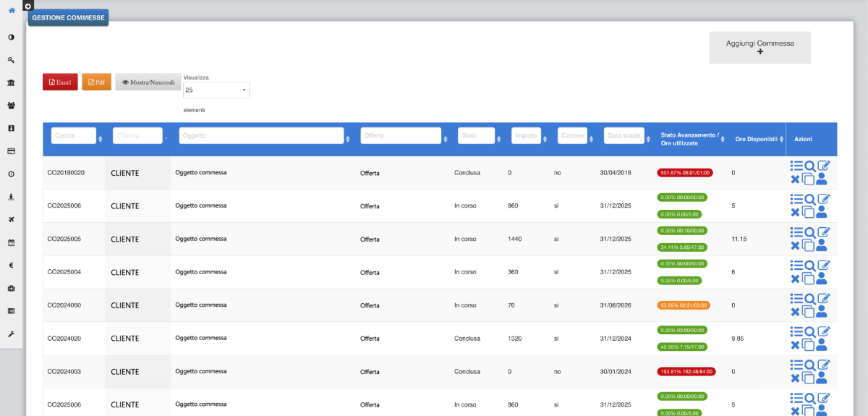
Task: Click the Ore Disponibili value 9.85
Action: (738, 339)
